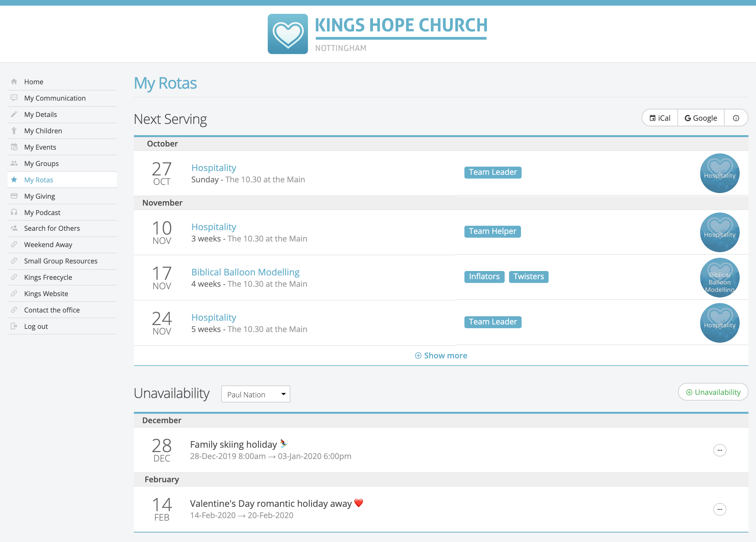This screenshot has height=542, width=756.
Task: Open My Details from the navigation menu
Action: pyautogui.click(x=14, y=114)
